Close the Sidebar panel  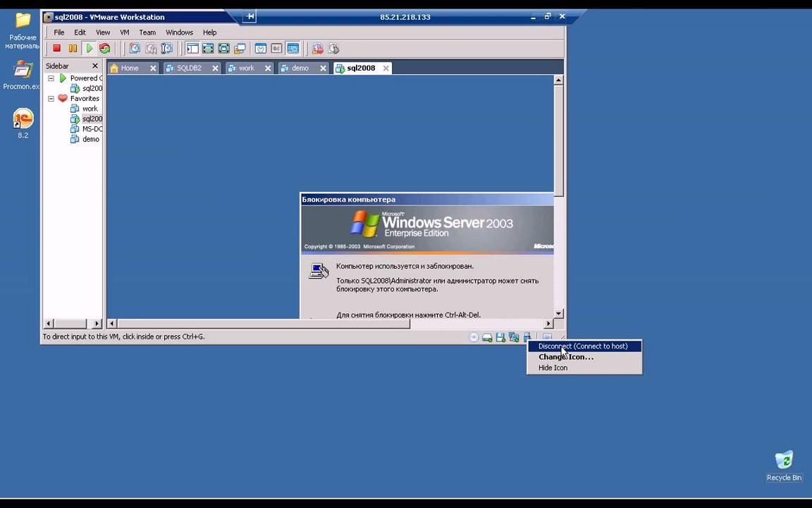tap(94, 66)
